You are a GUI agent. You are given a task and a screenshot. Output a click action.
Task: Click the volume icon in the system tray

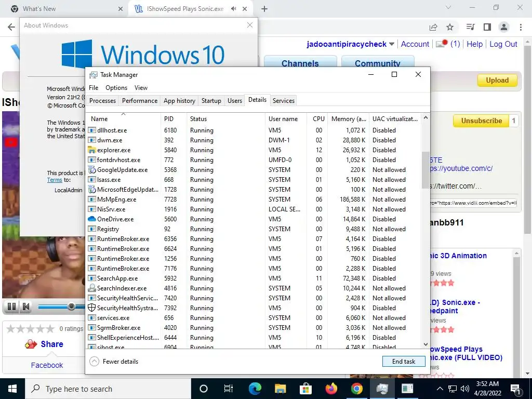pos(465,389)
